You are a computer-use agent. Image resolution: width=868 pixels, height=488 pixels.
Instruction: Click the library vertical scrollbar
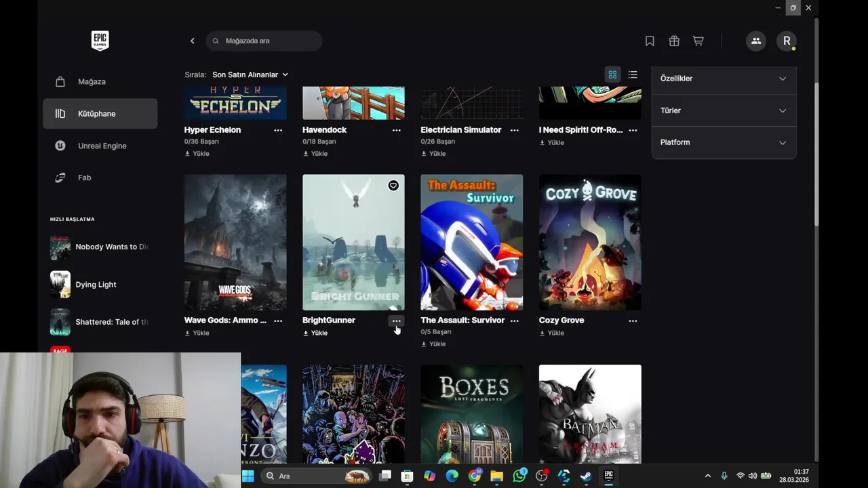pos(816,155)
